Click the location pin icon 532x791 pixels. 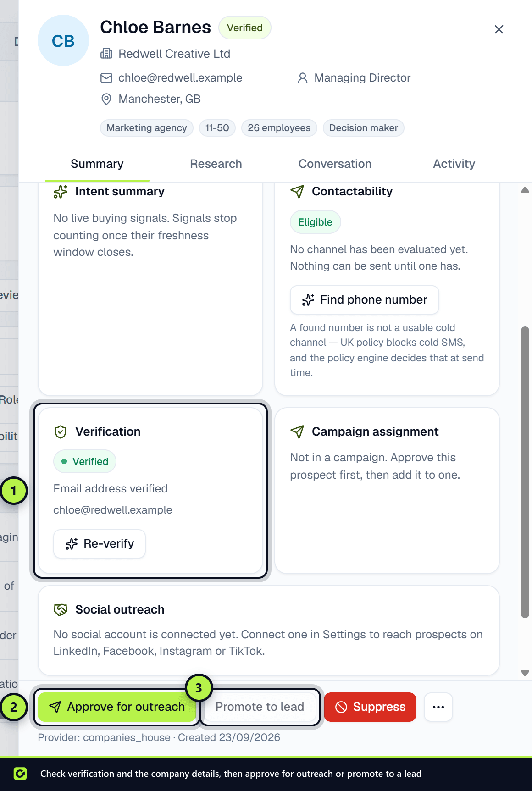[x=106, y=99]
